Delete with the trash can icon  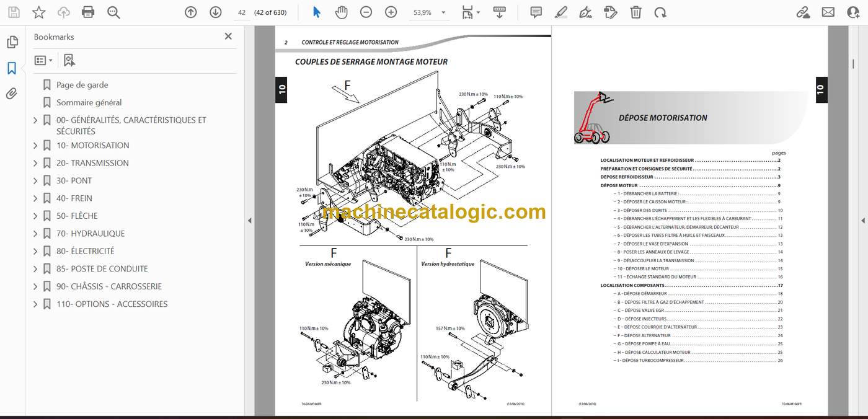[x=635, y=12]
